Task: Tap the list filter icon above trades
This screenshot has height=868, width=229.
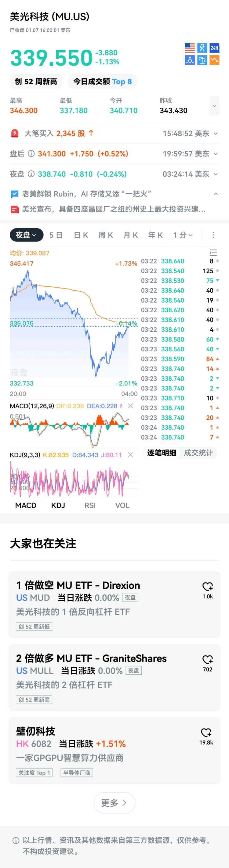Action: pyautogui.click(x=213, y=253)
